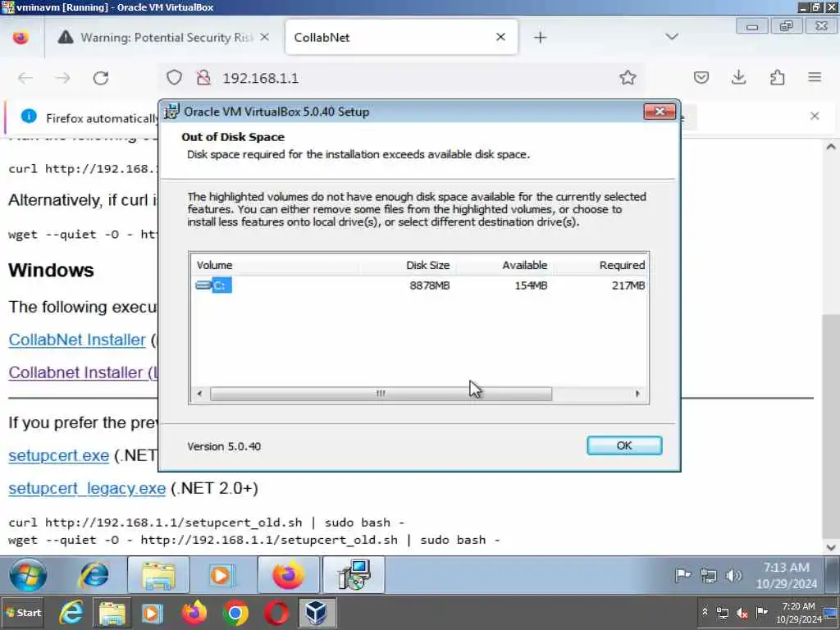Click the horizontal scrollbar thumb in volume list

[381, 394]
